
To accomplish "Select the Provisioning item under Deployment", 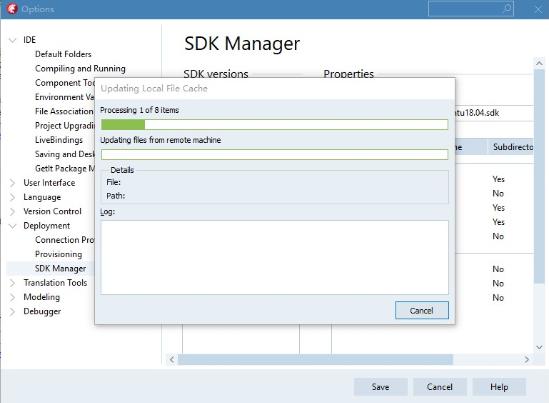I will tap(58, 254).
